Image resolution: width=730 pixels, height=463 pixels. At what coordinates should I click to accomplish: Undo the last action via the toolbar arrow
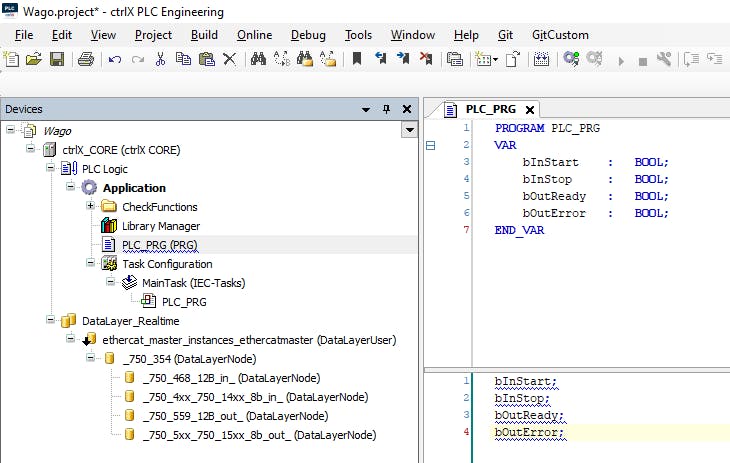pyautogui.click(x=115, y=59)
